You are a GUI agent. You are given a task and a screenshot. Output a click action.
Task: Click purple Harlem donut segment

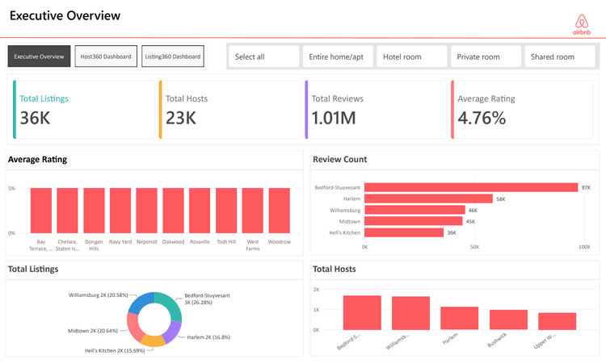[x=173, y=332]
